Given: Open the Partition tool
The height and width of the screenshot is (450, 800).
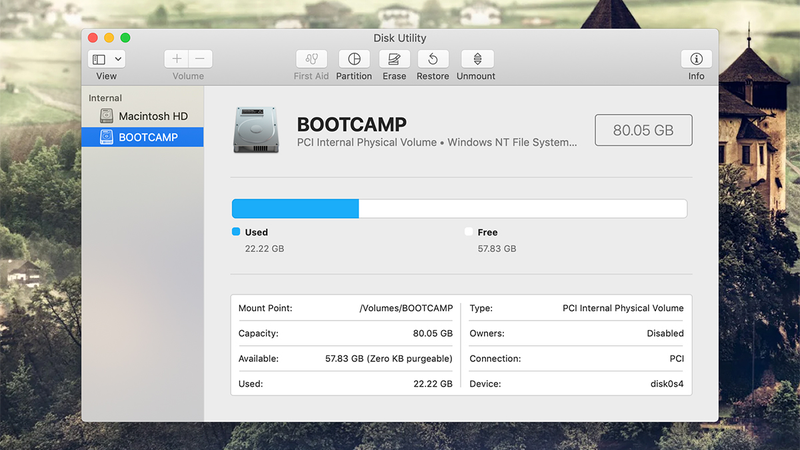Looking at the screenshot, I should [x=354, y=59].
